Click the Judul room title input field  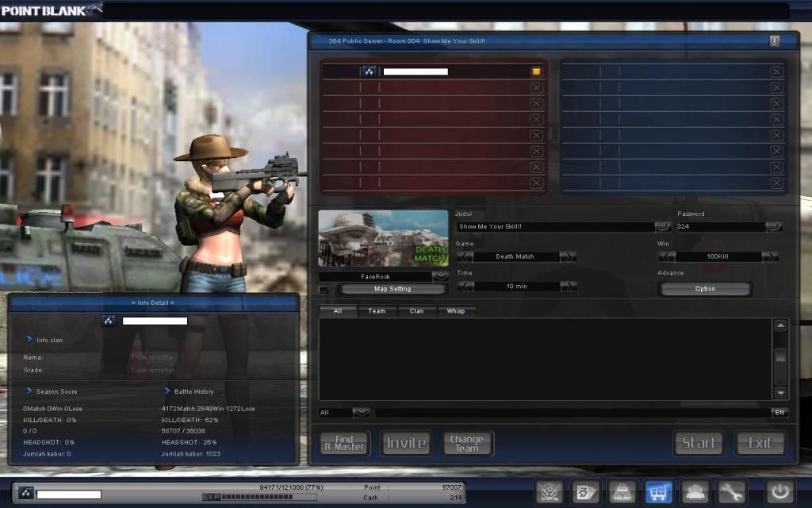(x=556, y=226)
